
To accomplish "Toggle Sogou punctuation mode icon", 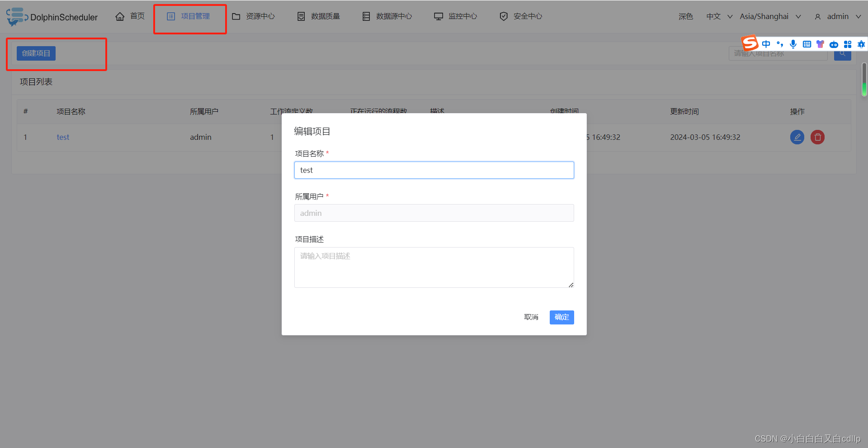I will (x=779, y=44).
